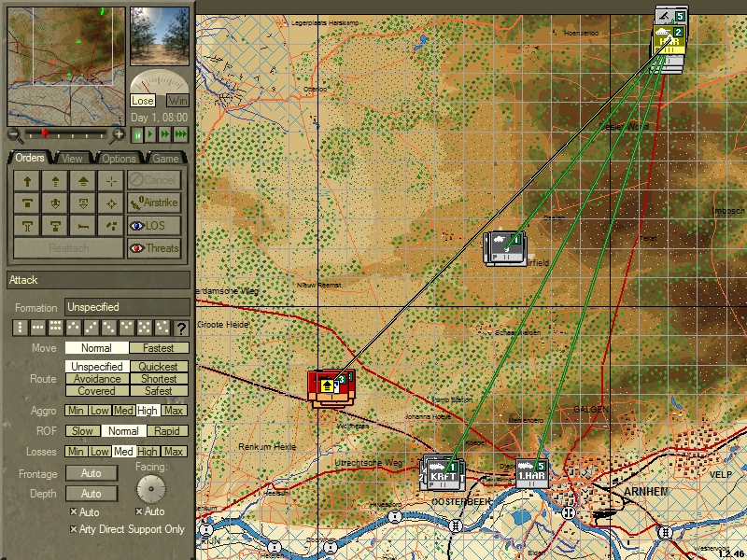Set Aggro level to Max

coord(174,411)
